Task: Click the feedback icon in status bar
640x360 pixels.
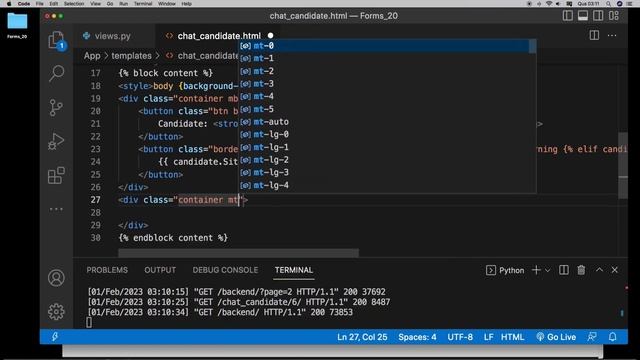Action: 592,337
